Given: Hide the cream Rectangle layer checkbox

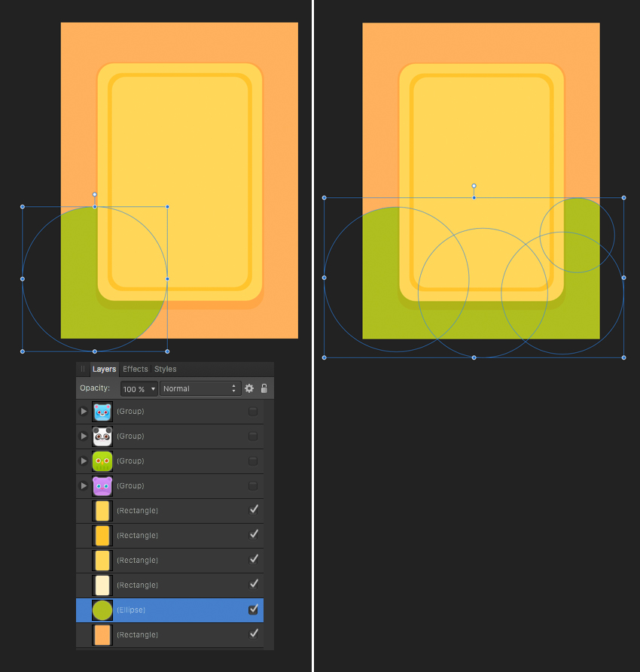Looking at the screenshot, I should [x=254, y=584].
